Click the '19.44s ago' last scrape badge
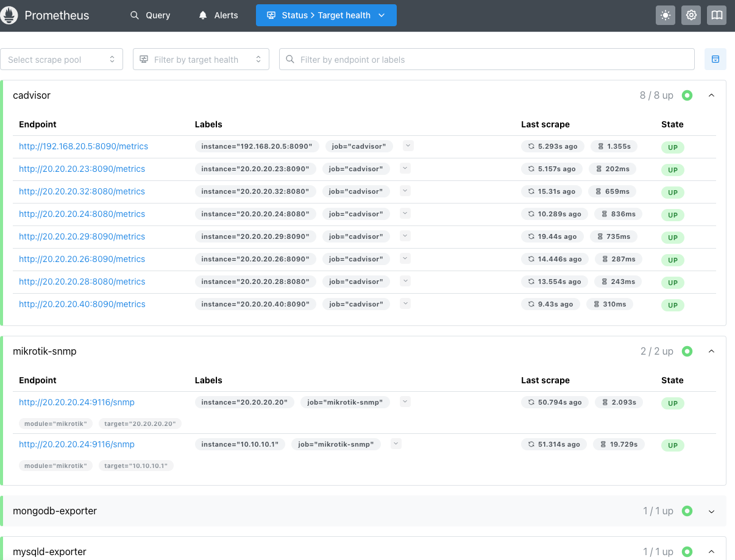 pyautogui.click(x=552, y=236)
